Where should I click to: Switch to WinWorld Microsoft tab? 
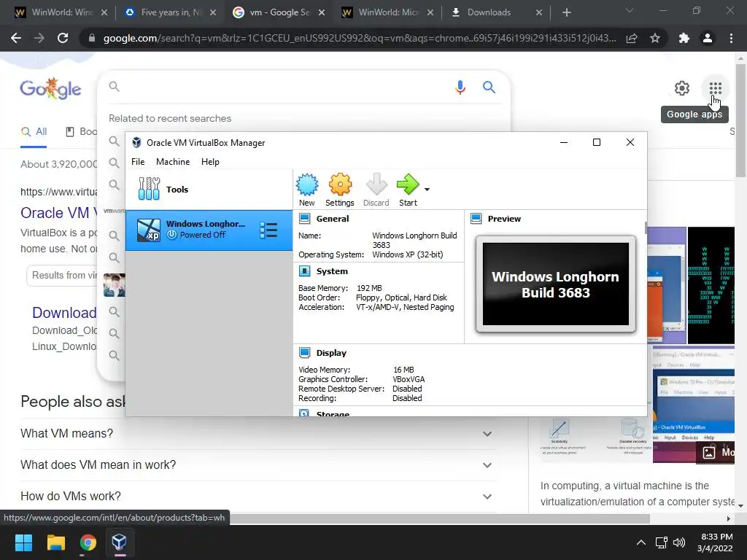[x=387, y=12]
